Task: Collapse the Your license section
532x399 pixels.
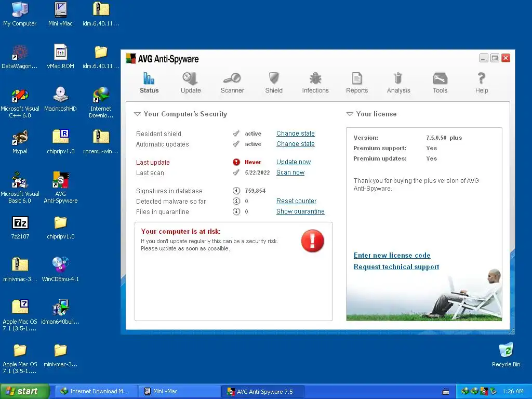Action: (350, 114)
